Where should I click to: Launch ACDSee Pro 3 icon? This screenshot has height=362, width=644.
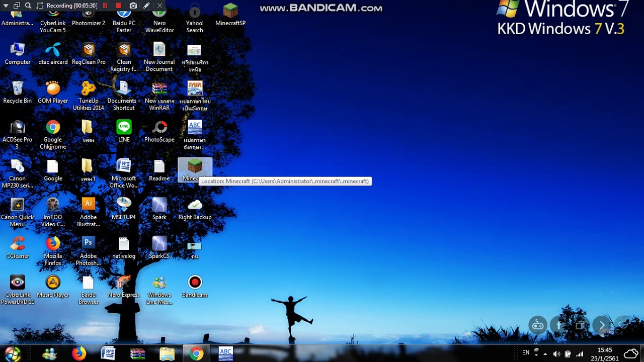[18, 135]
